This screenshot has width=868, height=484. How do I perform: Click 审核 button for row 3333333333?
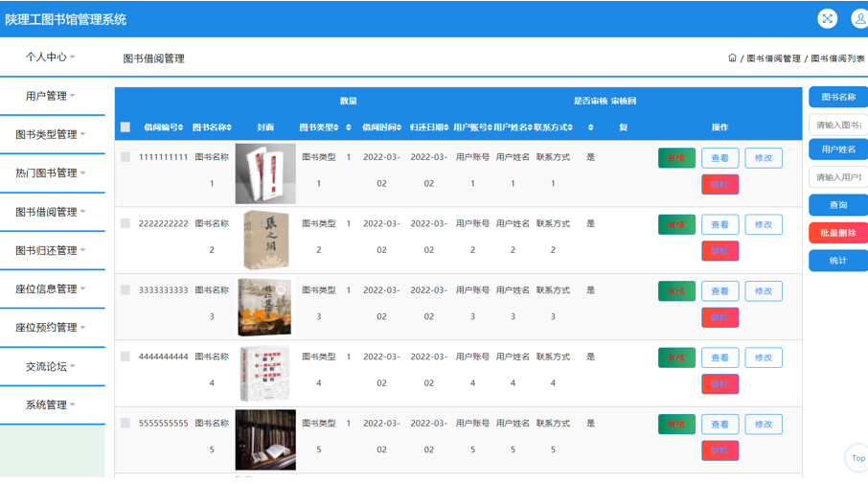click(676, 290)
